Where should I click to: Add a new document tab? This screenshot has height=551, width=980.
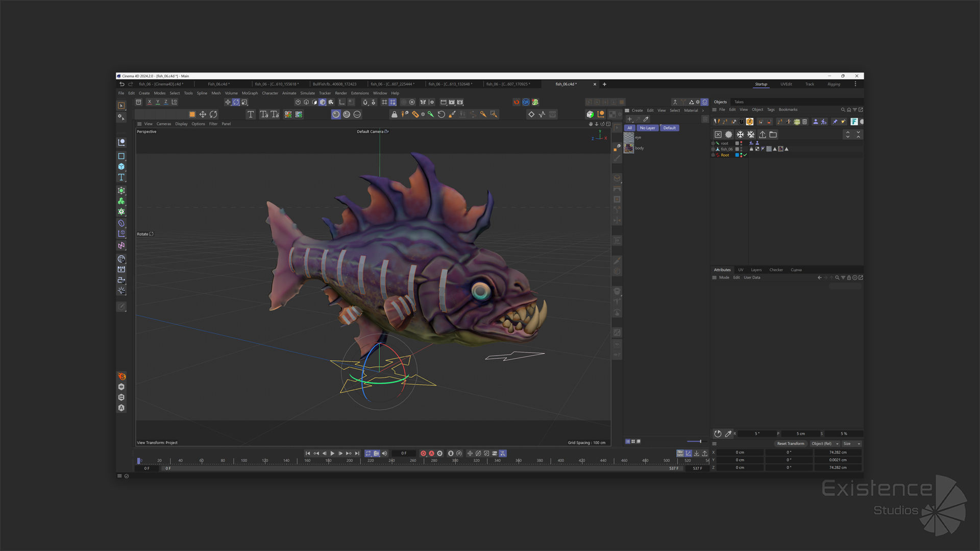click(x=604, y=84)
